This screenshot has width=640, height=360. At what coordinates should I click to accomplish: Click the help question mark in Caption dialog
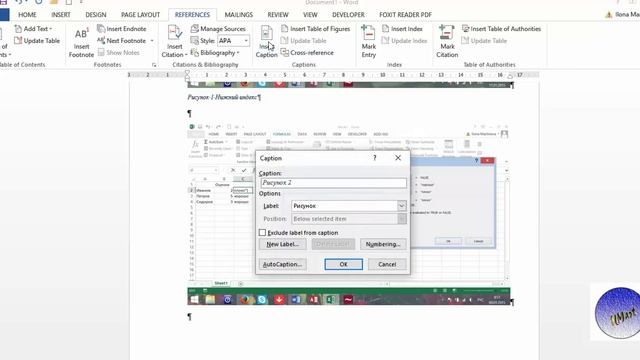coord(375,158)
